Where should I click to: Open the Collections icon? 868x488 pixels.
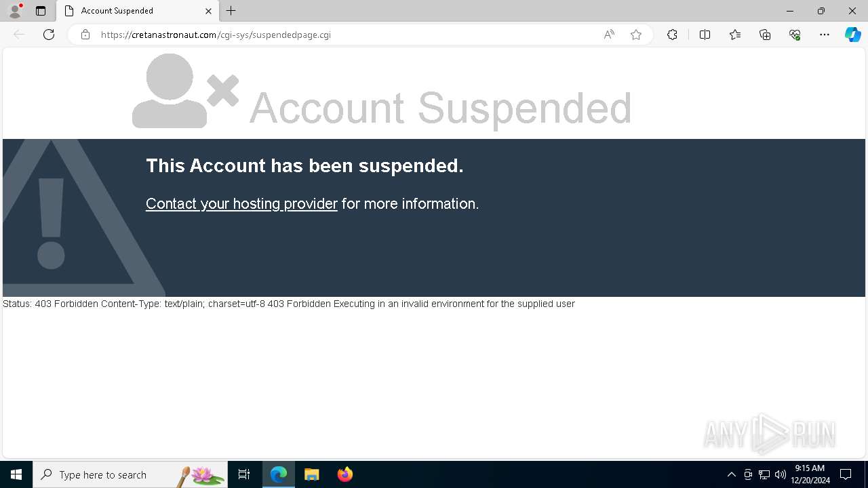(x=765, y=35)
